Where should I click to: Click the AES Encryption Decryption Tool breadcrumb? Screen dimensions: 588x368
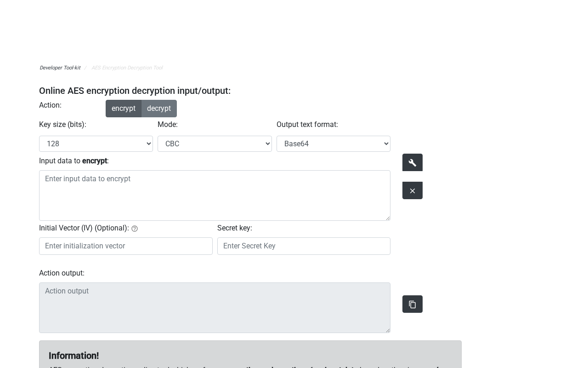127,68
